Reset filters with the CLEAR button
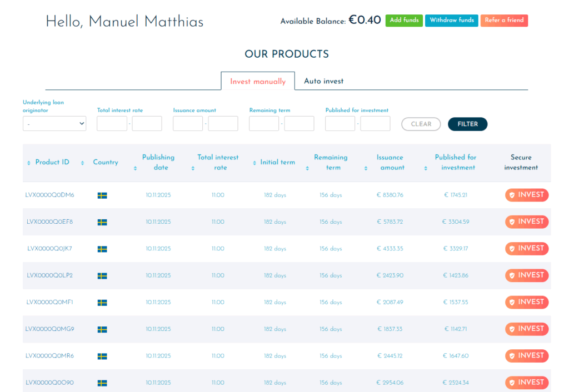This screenshot has width=569, height=392. coord(421,124)
